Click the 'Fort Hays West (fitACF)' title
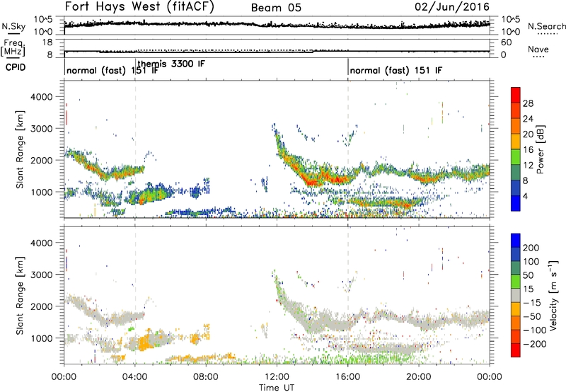This screenshot has height=392, width=566. [139, 7]
